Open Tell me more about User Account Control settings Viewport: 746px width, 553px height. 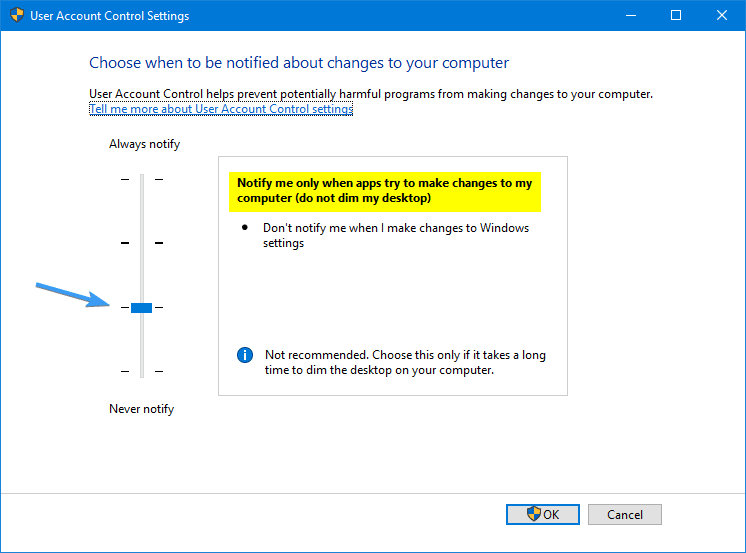221,109
